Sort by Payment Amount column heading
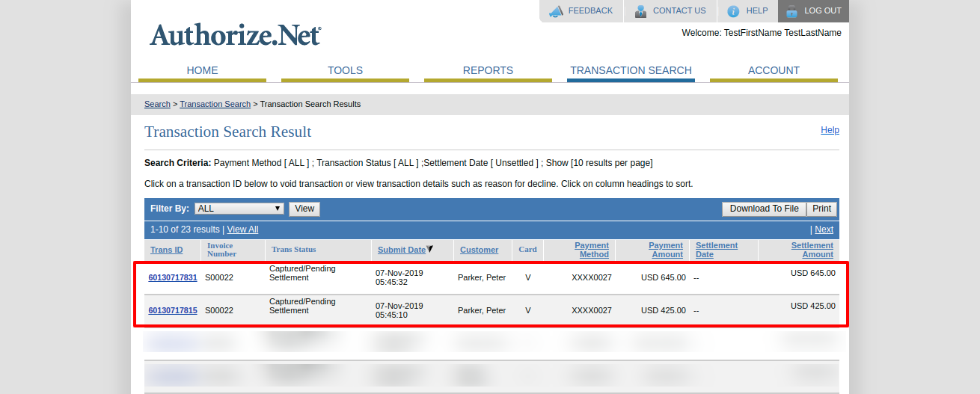This screenshot has height=394, width=980. point(665,250)
